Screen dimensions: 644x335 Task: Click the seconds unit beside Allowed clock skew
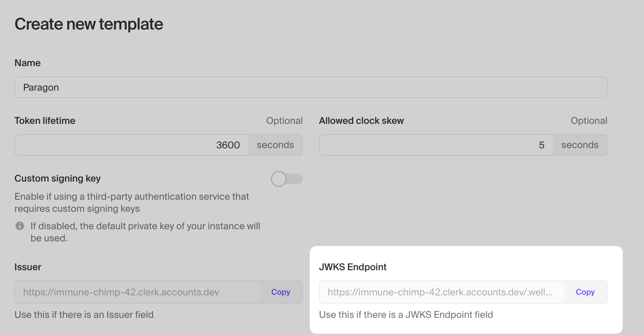pyautogui.click(x=580, y=145)
